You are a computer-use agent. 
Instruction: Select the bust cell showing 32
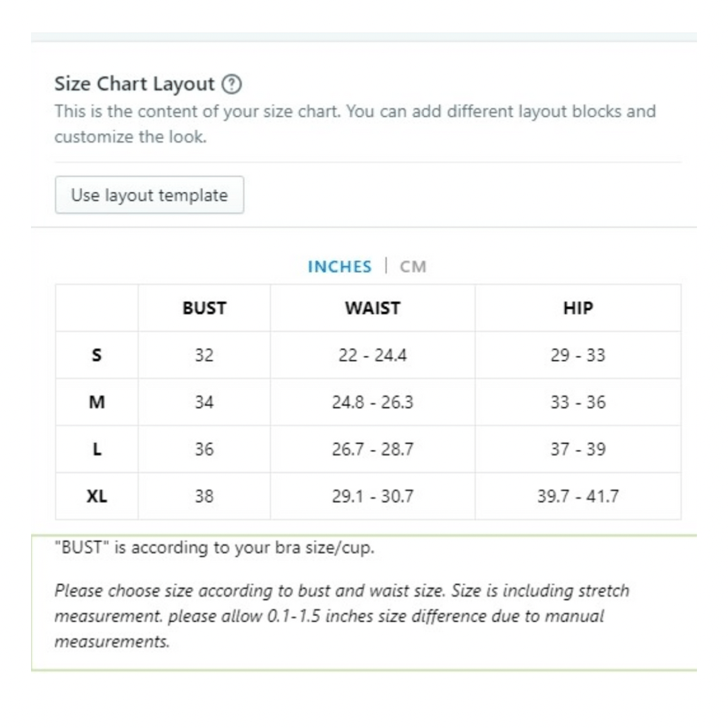(x=204, y=355)
